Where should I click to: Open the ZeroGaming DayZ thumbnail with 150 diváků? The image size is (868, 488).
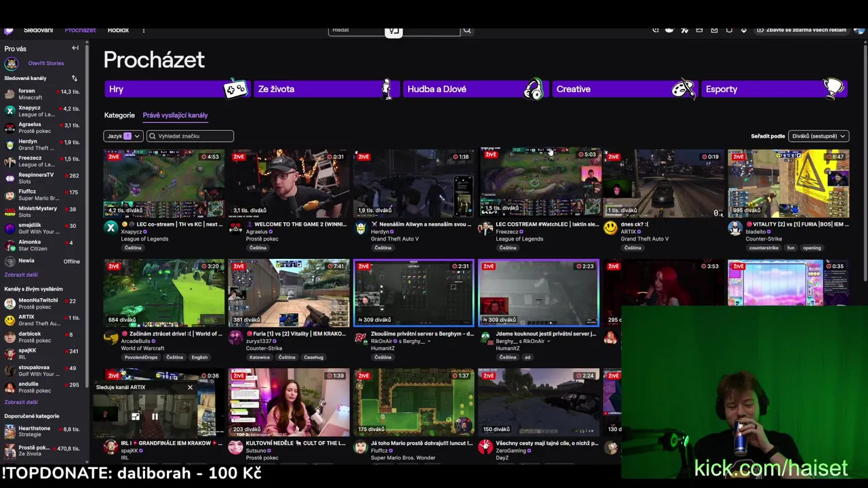pyautogui.click(x=538, y=402)
